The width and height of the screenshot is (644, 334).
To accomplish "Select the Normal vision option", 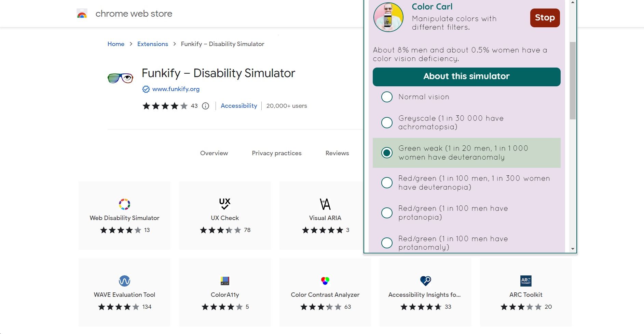I will click(386, 97).
